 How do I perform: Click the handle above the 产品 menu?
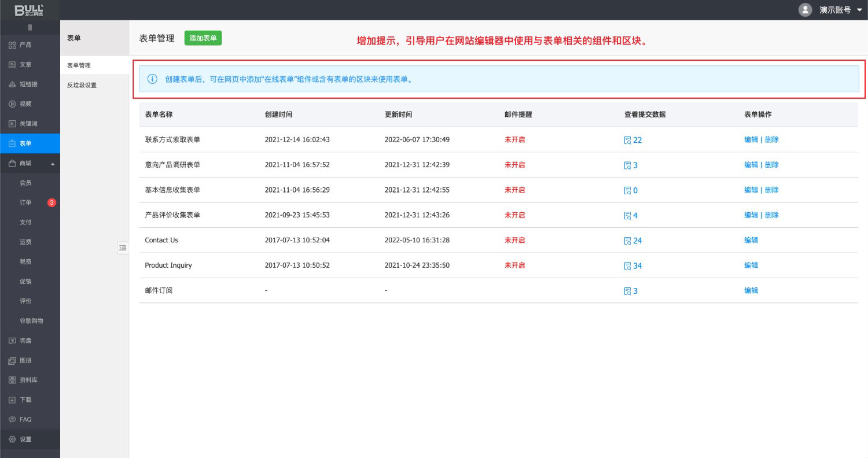[x=30, y=28]
